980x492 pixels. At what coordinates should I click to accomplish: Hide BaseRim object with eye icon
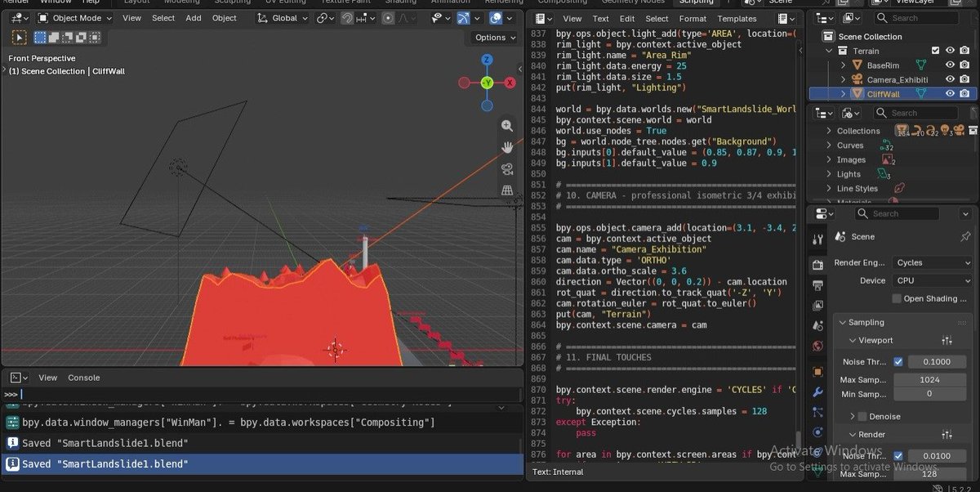tap(951, 65)
